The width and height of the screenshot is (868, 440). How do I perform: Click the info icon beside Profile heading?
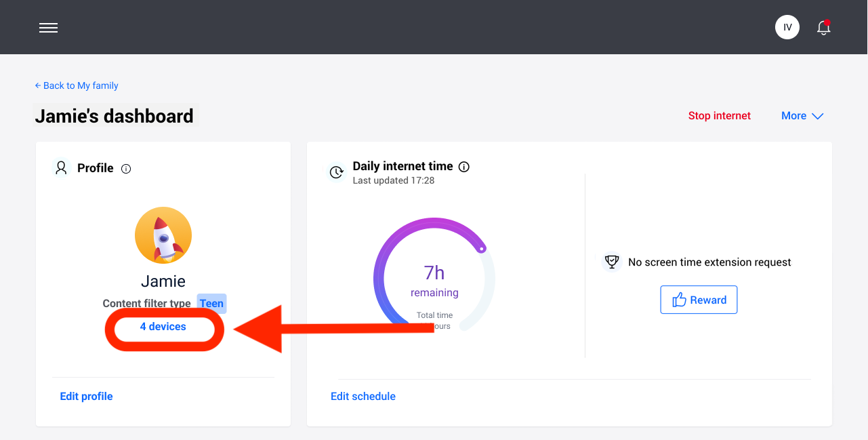pyautogui.click(x=126, y=168)
